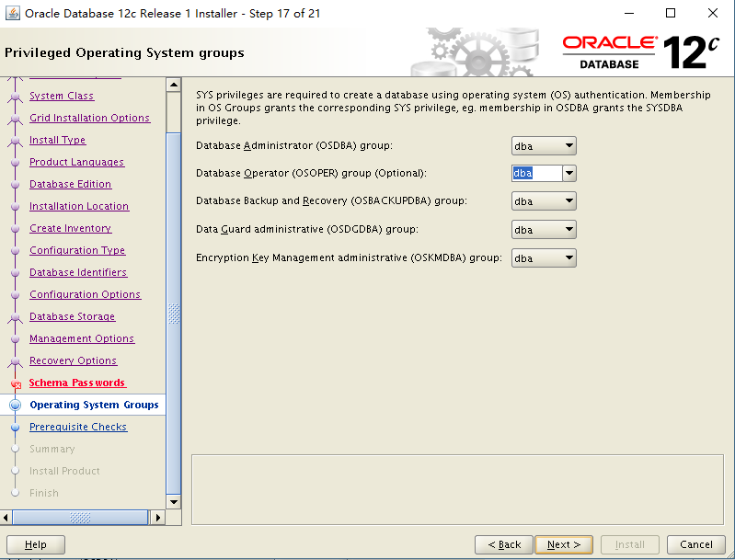Click the step bullet icon beside Operating System Groups

(x=16, y=405)
